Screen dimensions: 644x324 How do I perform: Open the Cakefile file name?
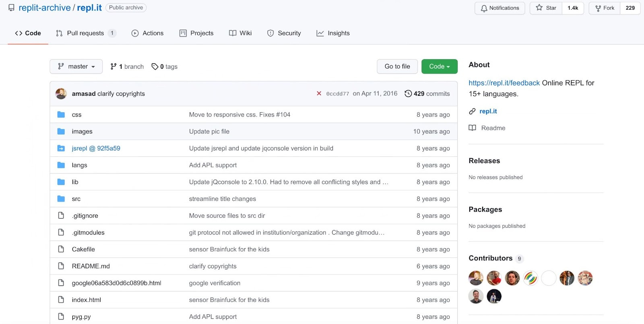83,249
